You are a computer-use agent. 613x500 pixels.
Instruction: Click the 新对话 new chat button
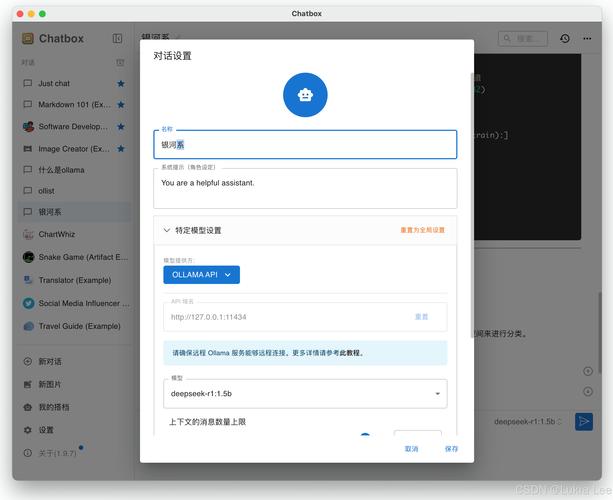(x=74, y=361)
